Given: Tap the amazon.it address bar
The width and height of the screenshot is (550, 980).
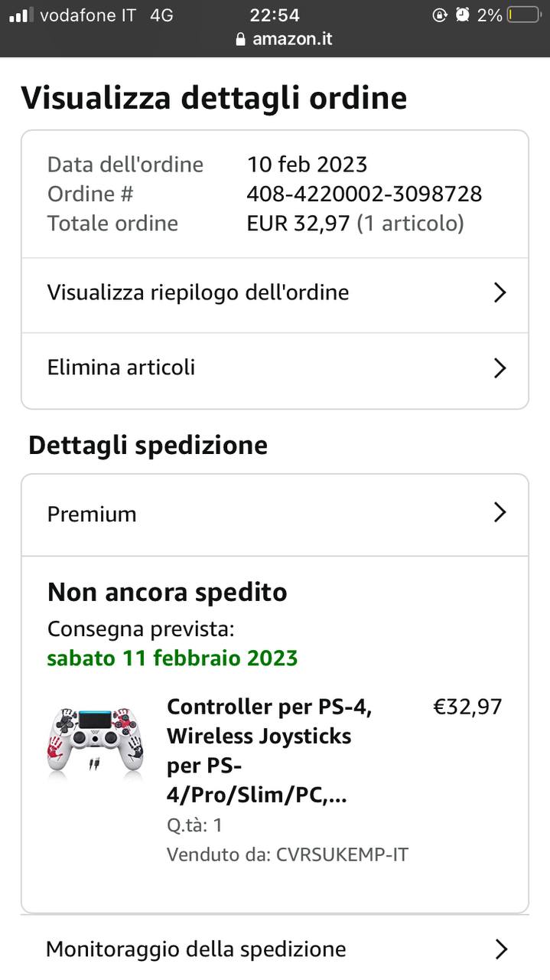Looking at the screenshot, I should tap(284, 39).
